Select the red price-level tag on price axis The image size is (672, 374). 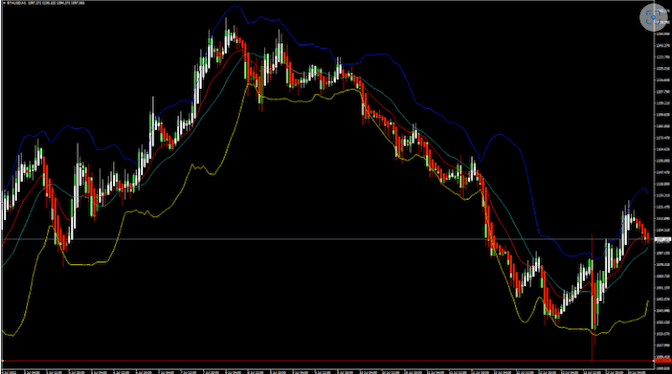663,361
